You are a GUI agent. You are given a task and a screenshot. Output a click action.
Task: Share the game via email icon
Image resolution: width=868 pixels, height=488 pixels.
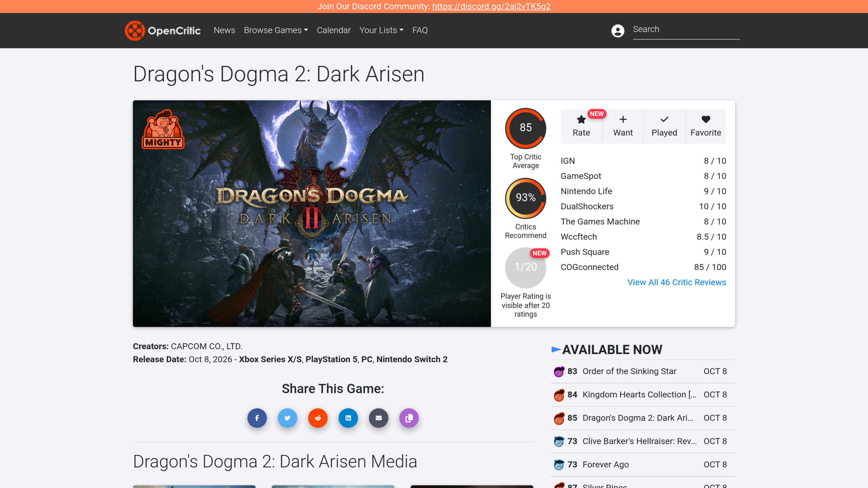click(x=379, y=418)
